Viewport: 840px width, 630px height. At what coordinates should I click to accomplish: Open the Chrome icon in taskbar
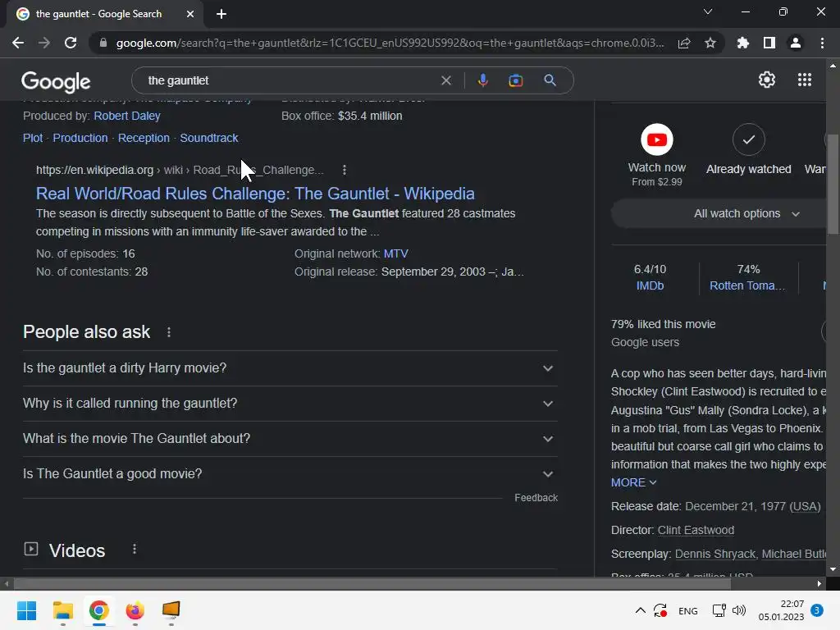click(x=99, y=610)
